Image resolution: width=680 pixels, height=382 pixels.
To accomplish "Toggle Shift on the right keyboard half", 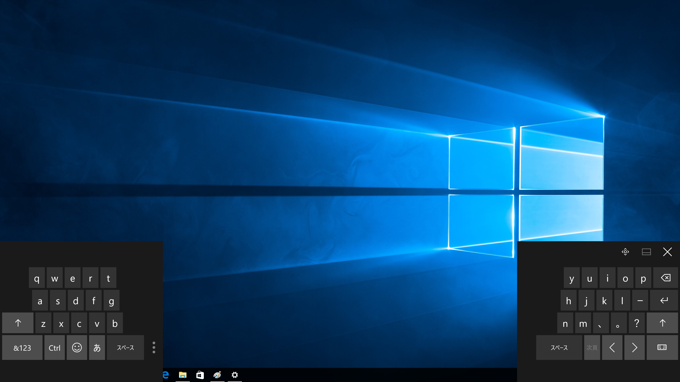I will click(x=662, y=323).
